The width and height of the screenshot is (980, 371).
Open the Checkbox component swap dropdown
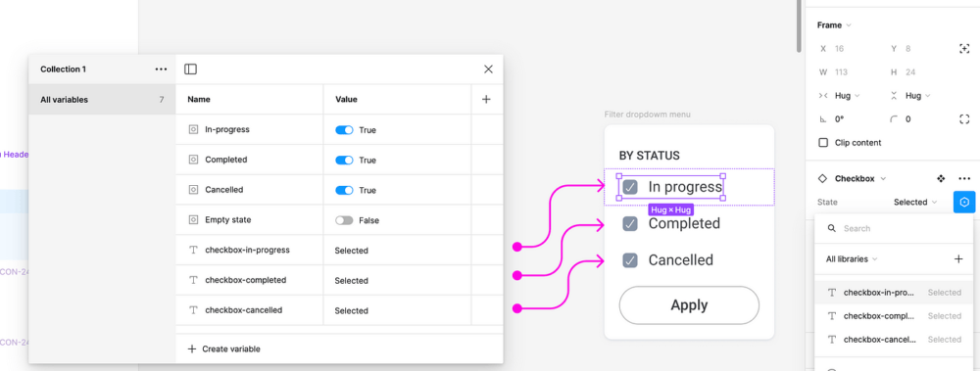click(860, 178)
